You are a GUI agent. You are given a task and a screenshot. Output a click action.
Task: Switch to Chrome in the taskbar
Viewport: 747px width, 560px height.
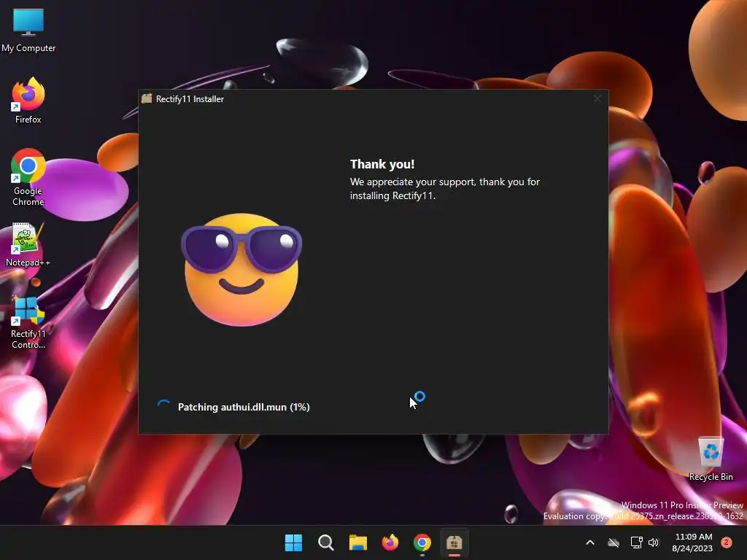click(422, 542)
